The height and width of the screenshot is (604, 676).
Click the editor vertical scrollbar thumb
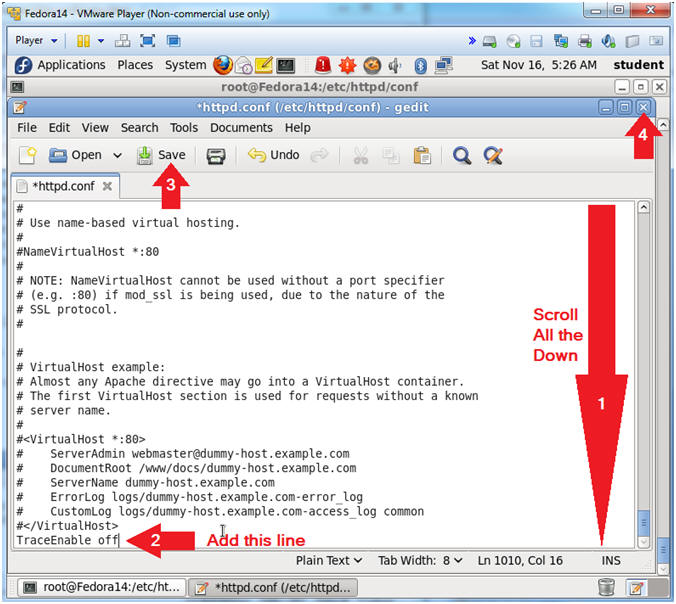[x=643, y=523]
